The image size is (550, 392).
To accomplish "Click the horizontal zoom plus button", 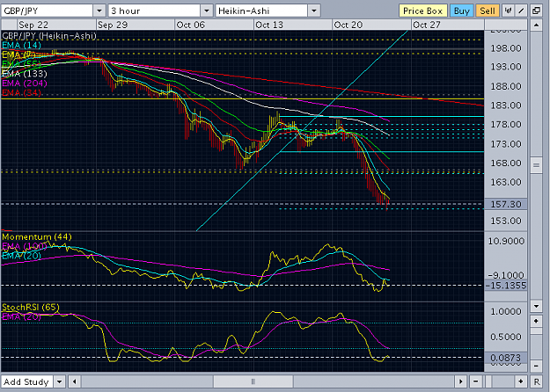I will [521, 381].
